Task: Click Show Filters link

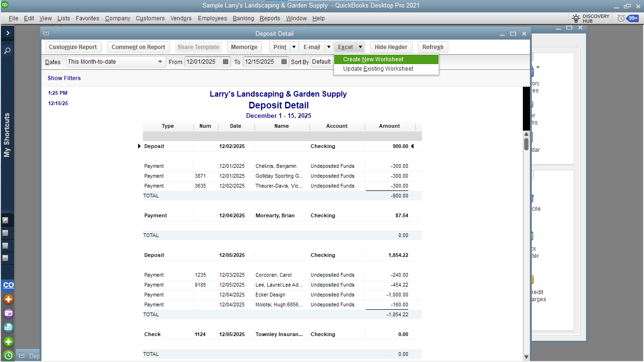Action: pos(64,78)
